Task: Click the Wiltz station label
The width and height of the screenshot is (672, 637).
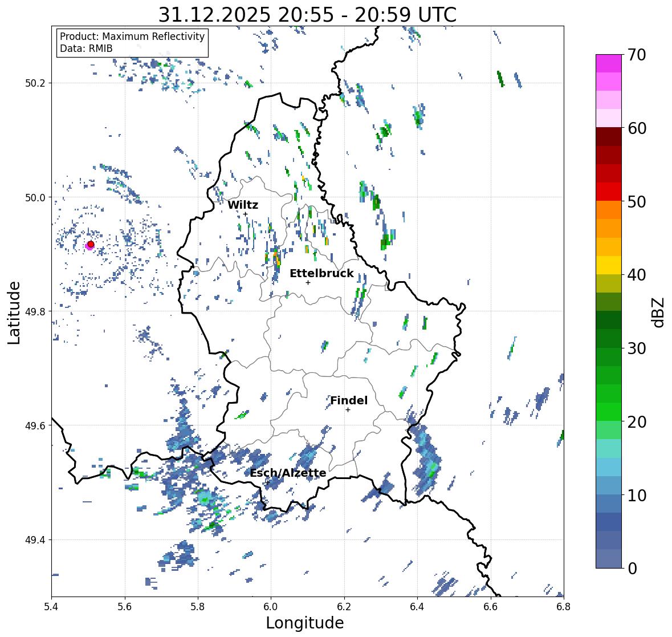Action: 243,205
